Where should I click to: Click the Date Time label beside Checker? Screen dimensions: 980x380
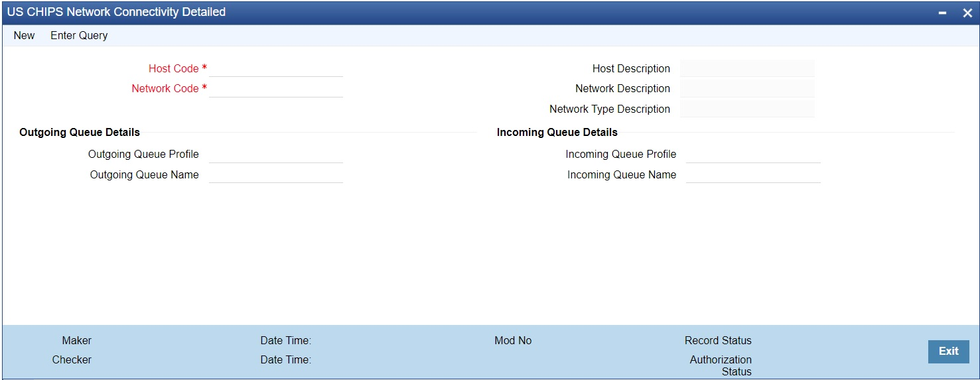pos(286,359)
